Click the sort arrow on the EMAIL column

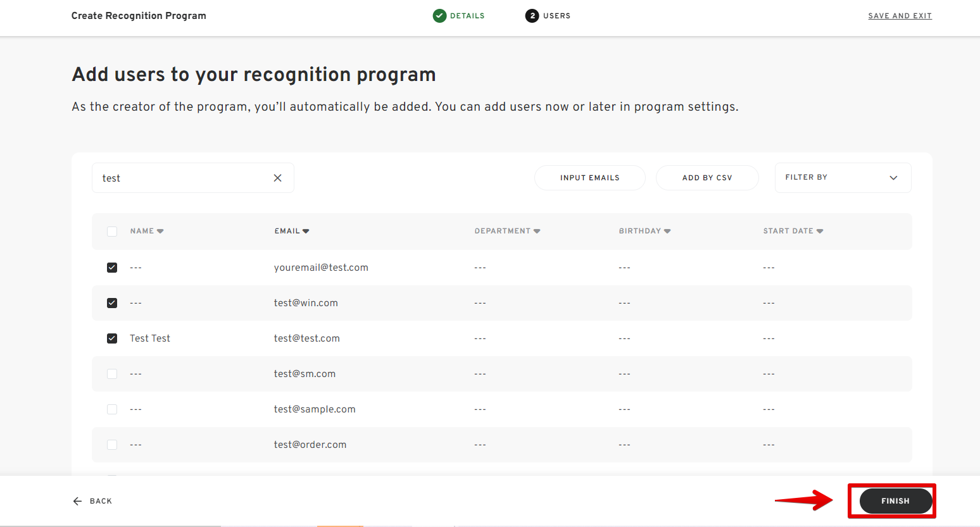point(307,231)
